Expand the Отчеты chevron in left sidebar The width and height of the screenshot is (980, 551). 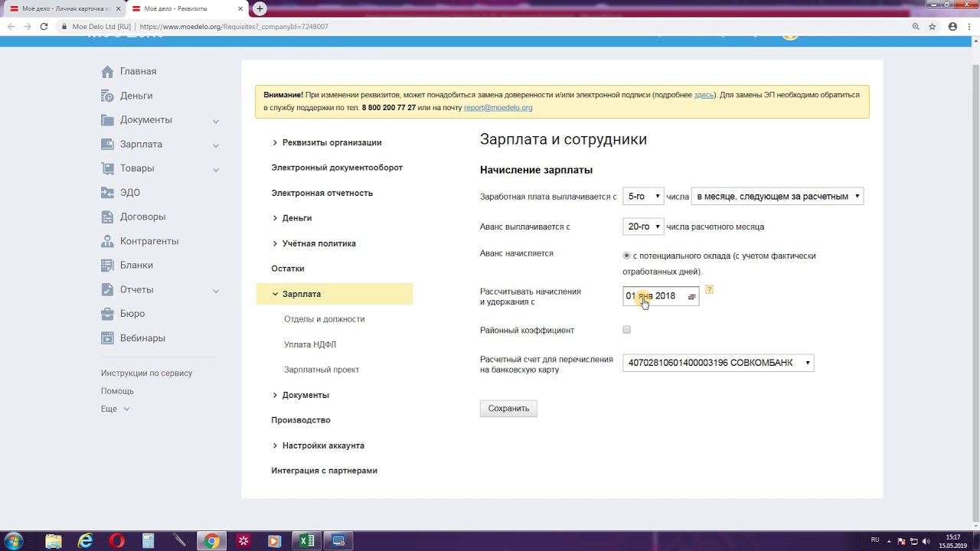pyautogui.click(x=216, y=291)
